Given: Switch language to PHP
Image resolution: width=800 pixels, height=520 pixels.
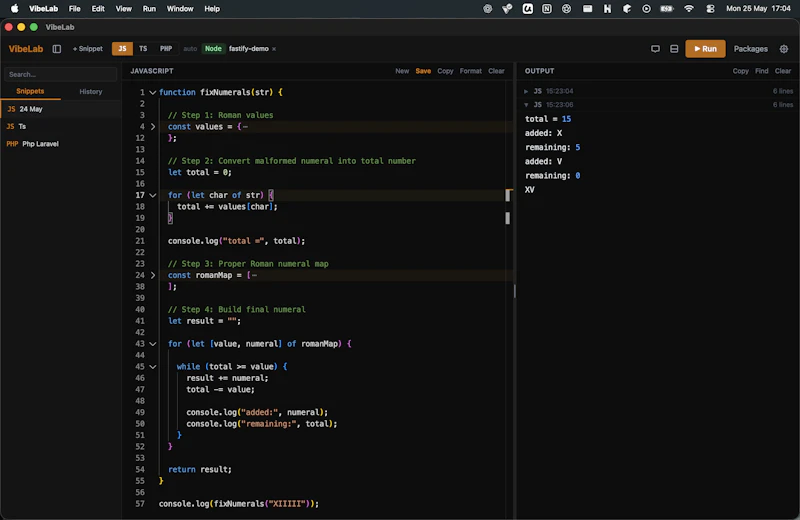Looking at the screenshot, I should [166, 49].
